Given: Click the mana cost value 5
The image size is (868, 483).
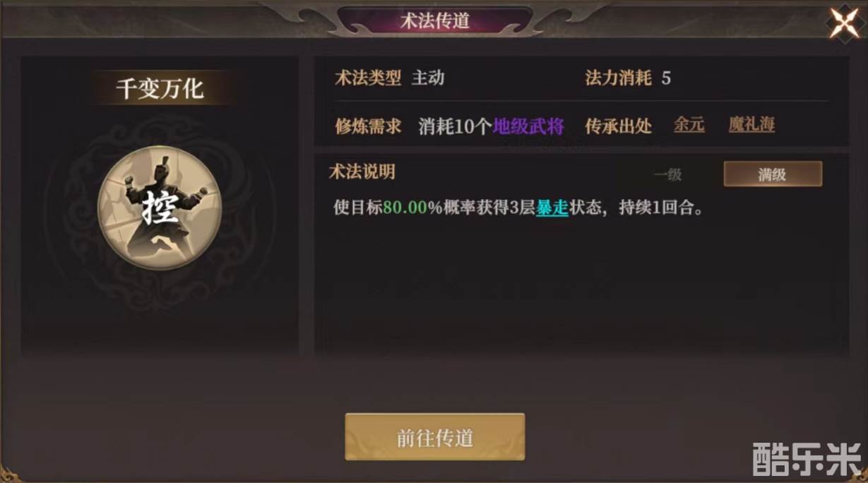Looking at the screenshot, I should pyautogui.click(x=666, y=78).
